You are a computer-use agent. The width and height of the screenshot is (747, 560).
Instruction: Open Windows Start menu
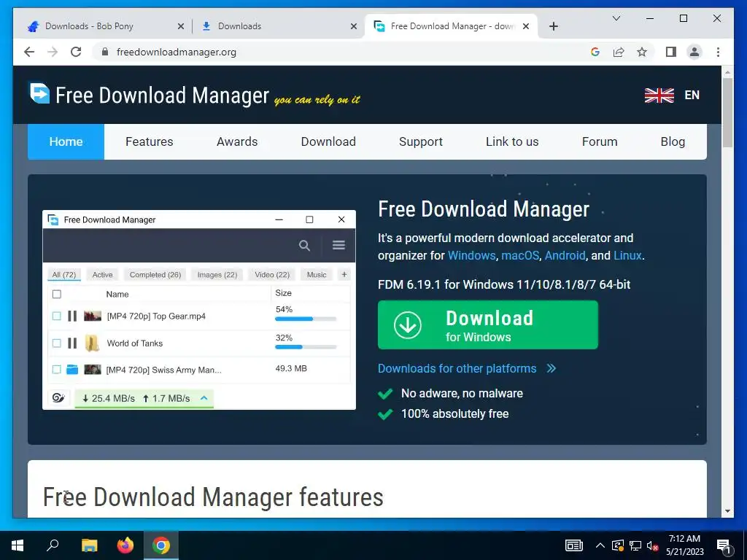click(18, 545)
